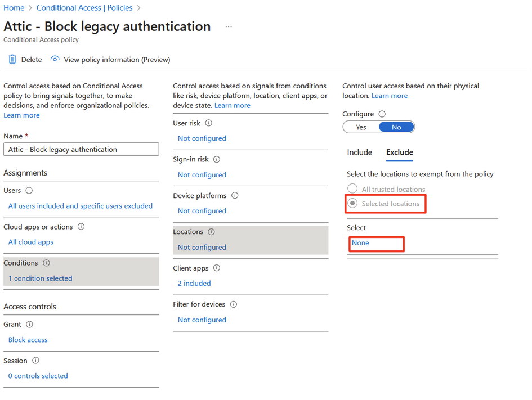Click info icon next to Users

[29, 191]
